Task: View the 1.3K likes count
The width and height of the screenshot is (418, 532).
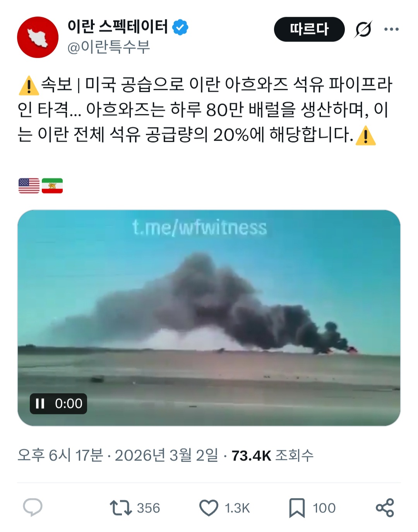Action: click(237, 508)
